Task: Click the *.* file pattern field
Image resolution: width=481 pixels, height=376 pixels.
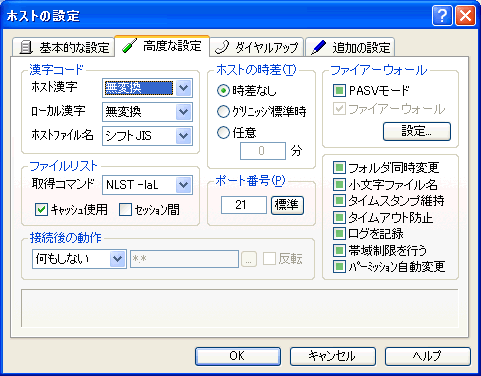Action: click(184, 259)
